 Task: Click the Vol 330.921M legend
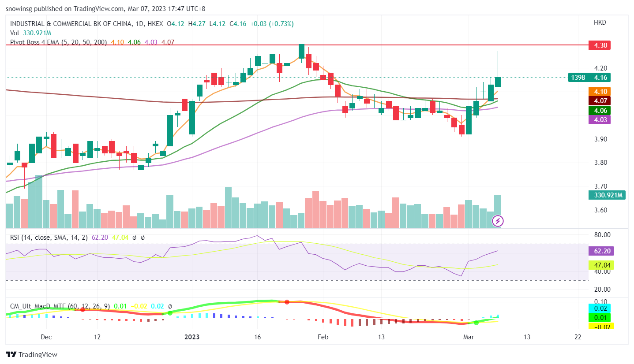click(x=30, y=33)
